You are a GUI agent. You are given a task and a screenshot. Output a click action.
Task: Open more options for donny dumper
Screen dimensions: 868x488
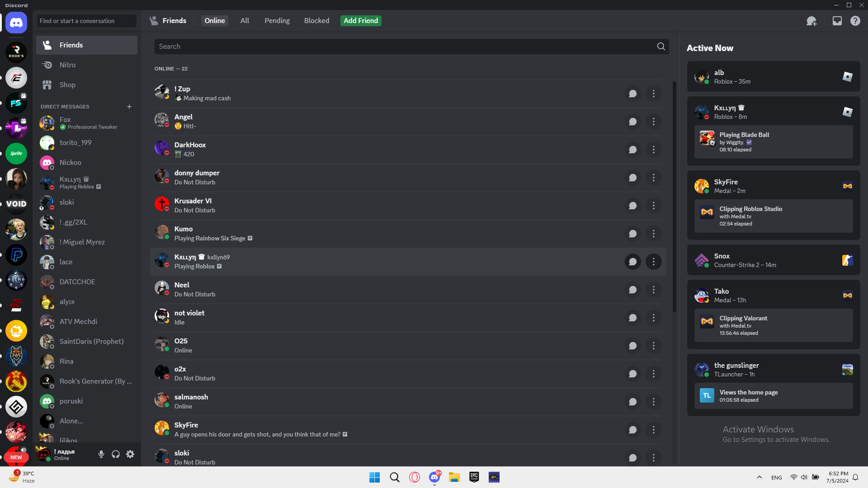(x=654, y=178)
